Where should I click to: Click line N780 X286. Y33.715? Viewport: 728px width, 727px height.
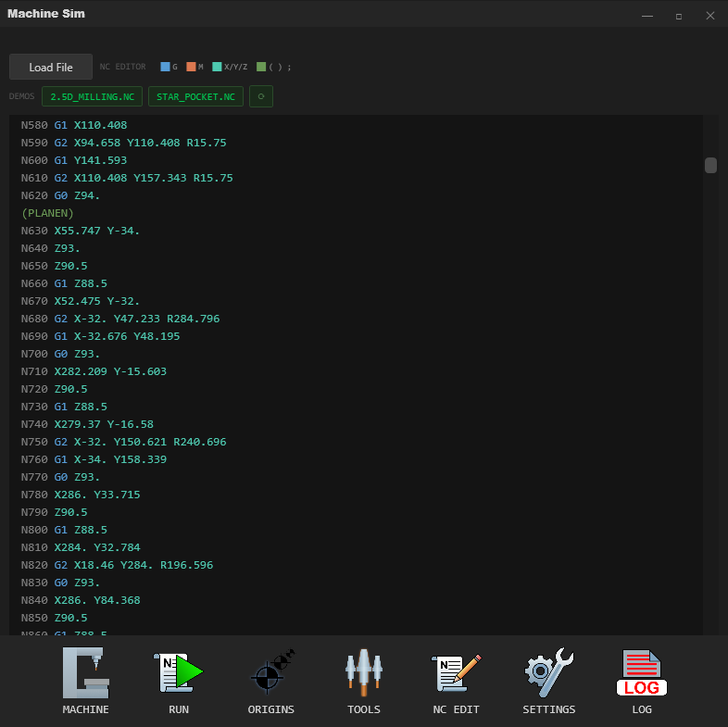tap(81, 495)
